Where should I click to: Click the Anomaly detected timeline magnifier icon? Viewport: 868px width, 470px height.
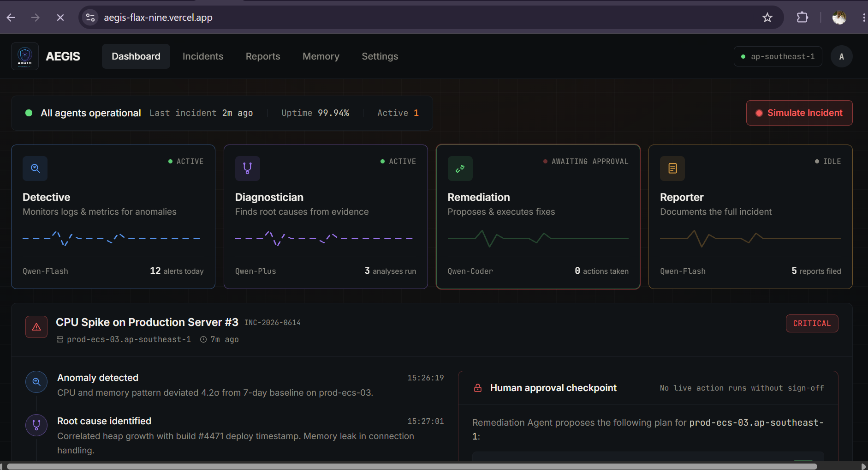pos(36,382)
